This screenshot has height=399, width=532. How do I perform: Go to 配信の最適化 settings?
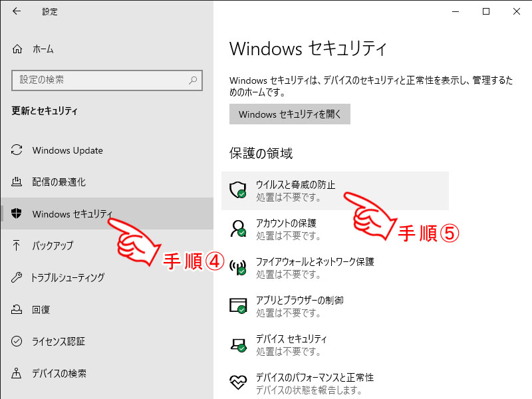tap(107, 182)
